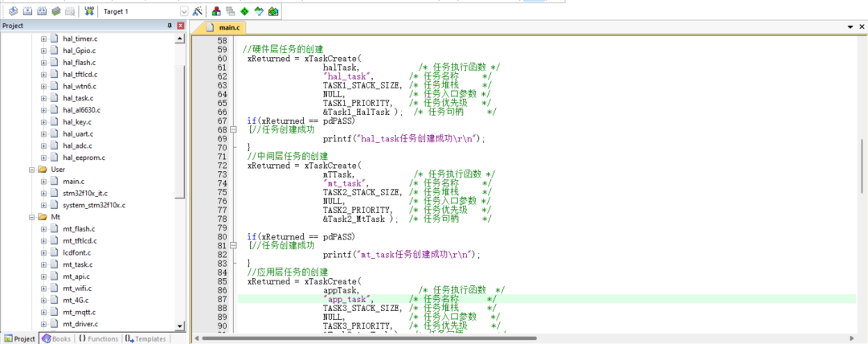Switch to the main.c editor tab
This screenshot has height=344, width=868.
[x=224, y=27]
